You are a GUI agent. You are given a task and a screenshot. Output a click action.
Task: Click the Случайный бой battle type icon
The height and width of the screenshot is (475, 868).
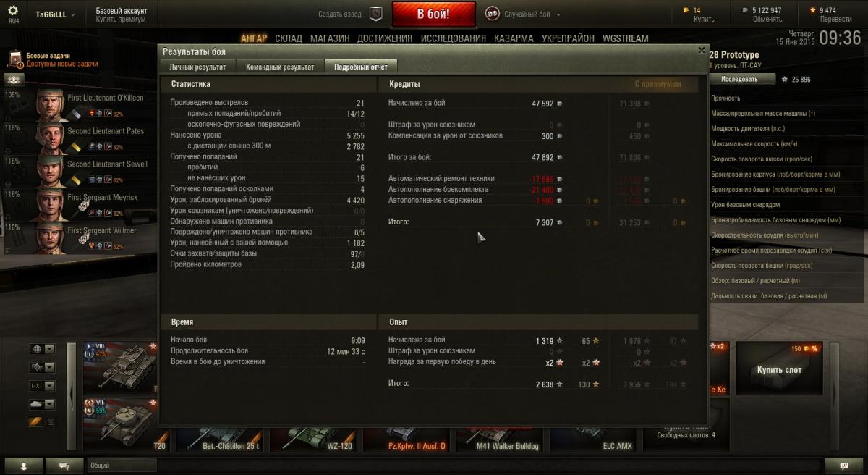pos(492,14)
